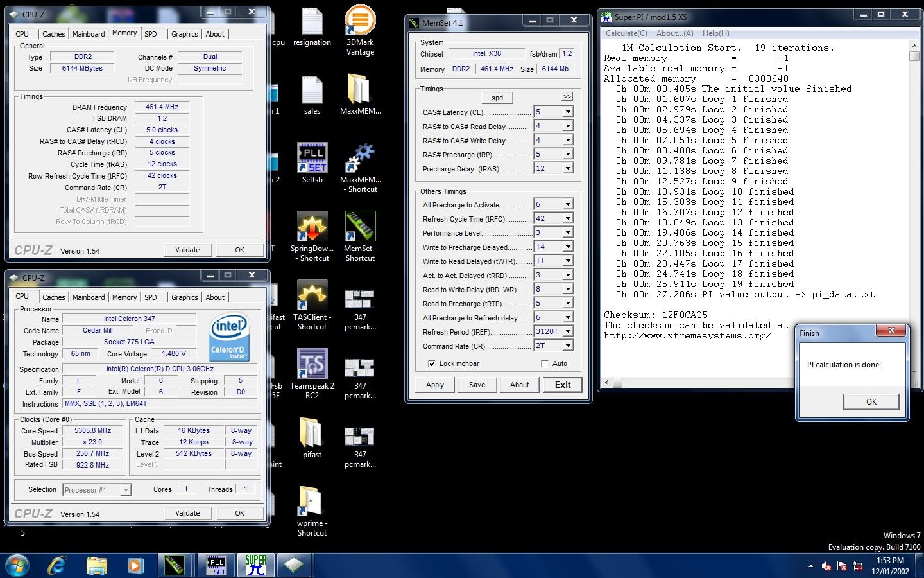Open RAS# Precharge dropdown in MemSet

(x=568, y=154)
